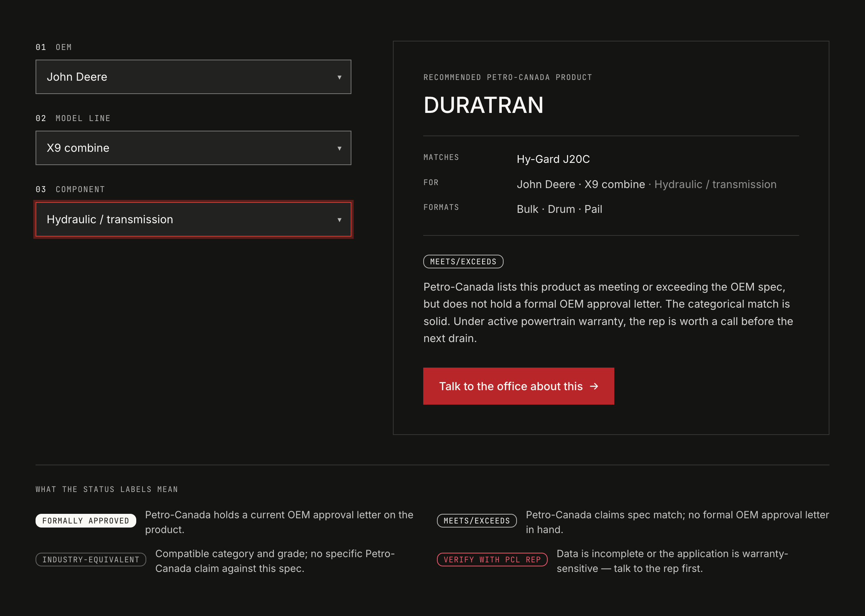Image resolution: width=865 pixels, height=616 pixels.
Task: Click the VERIFY WITH PCL REP legend badge
Action: click(x=492, y=559)
